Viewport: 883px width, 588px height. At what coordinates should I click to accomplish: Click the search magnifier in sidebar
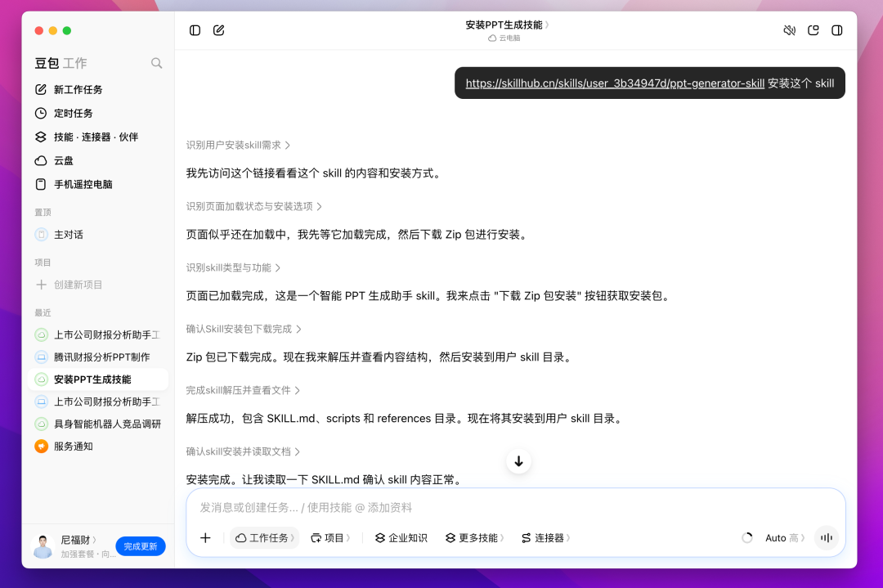(156, 63)
